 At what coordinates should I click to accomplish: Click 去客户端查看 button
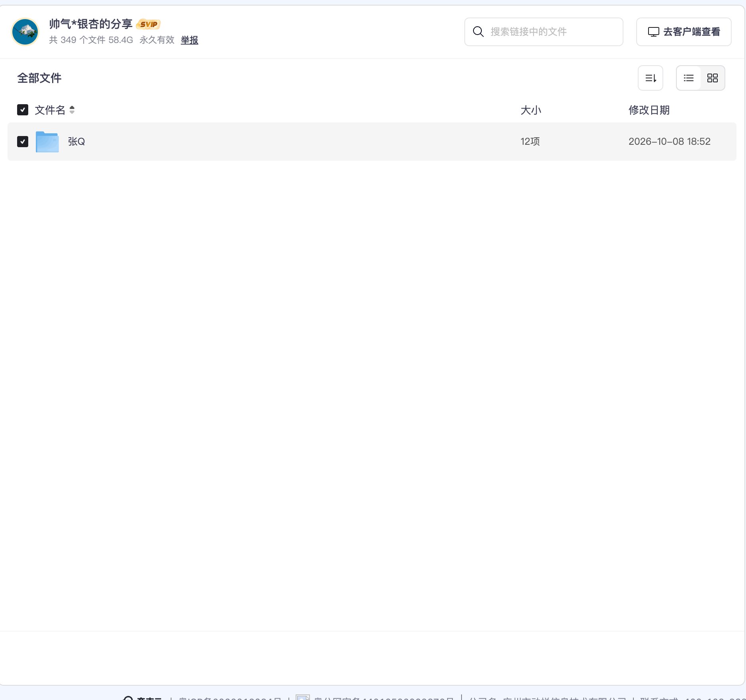click(684, 32)
